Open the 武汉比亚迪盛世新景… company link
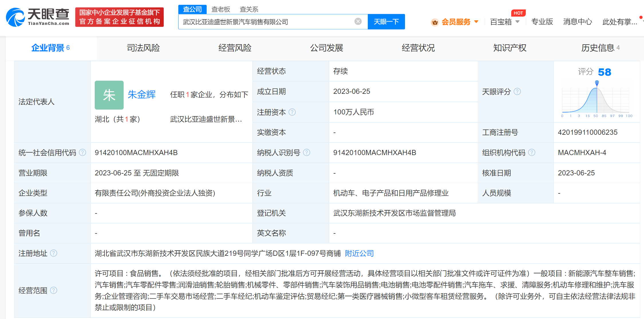The image size is (644, 319). pos(206,119)
